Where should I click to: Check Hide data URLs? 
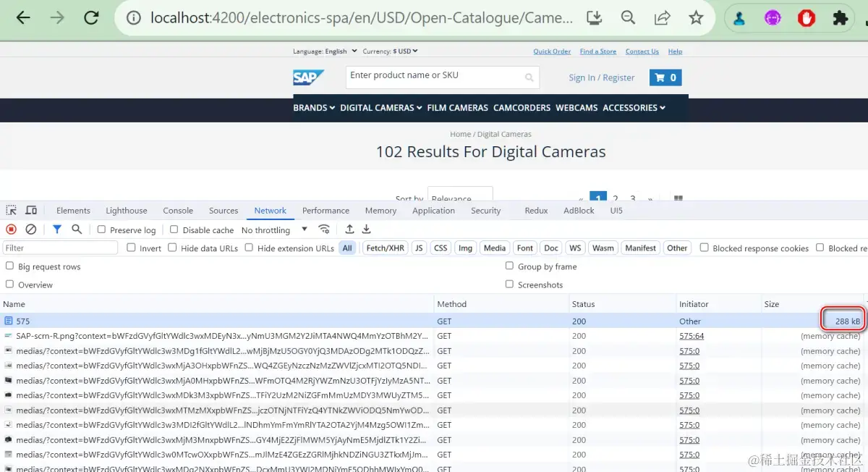coord(172,248)
